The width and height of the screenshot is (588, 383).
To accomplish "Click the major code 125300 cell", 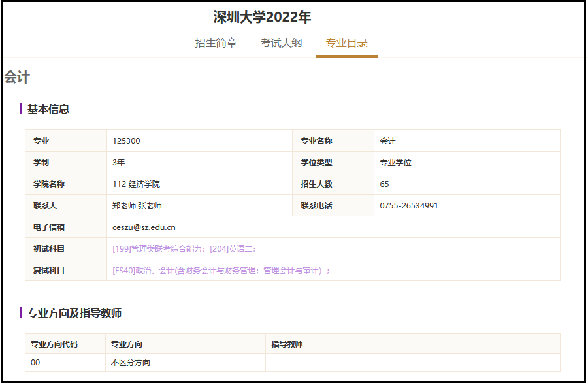I will [126, 141].
